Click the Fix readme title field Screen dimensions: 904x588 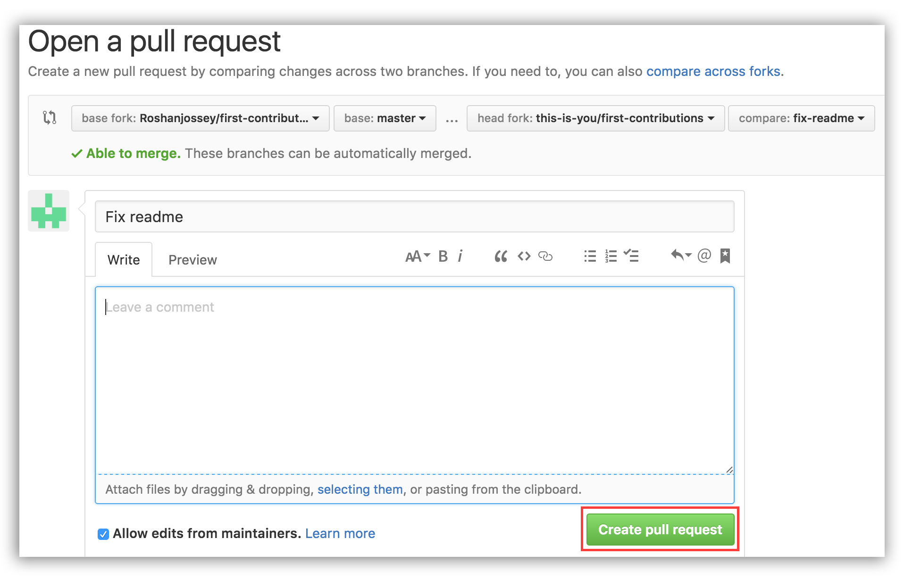[414, 216]
